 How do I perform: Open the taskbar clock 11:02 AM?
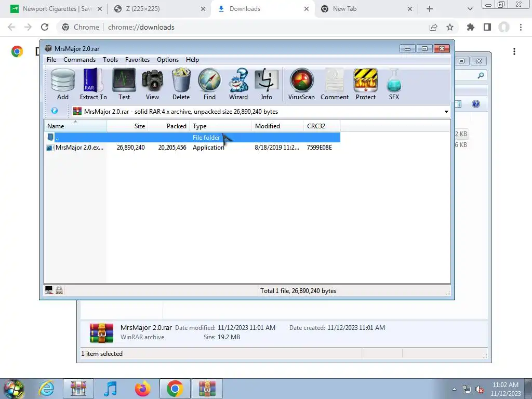tap(506, 389)
